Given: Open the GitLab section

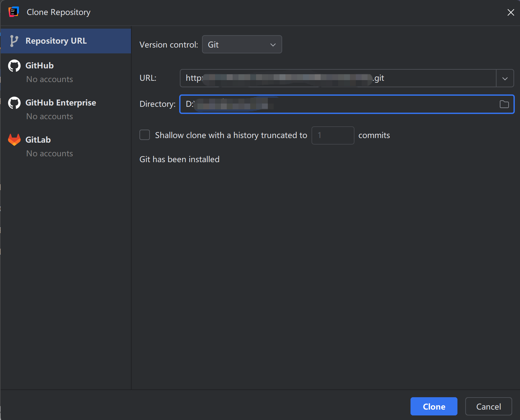Looking at the screenshot, I should tap(38, 140).
